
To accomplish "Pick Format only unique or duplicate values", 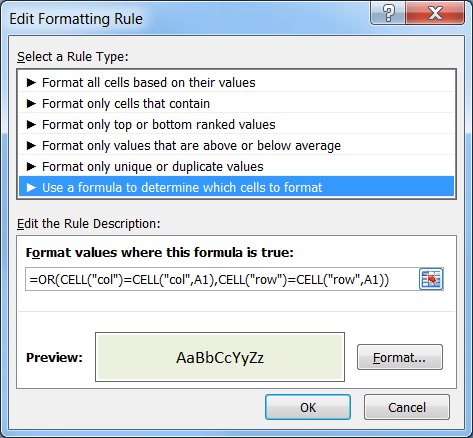I will [236, 166].
